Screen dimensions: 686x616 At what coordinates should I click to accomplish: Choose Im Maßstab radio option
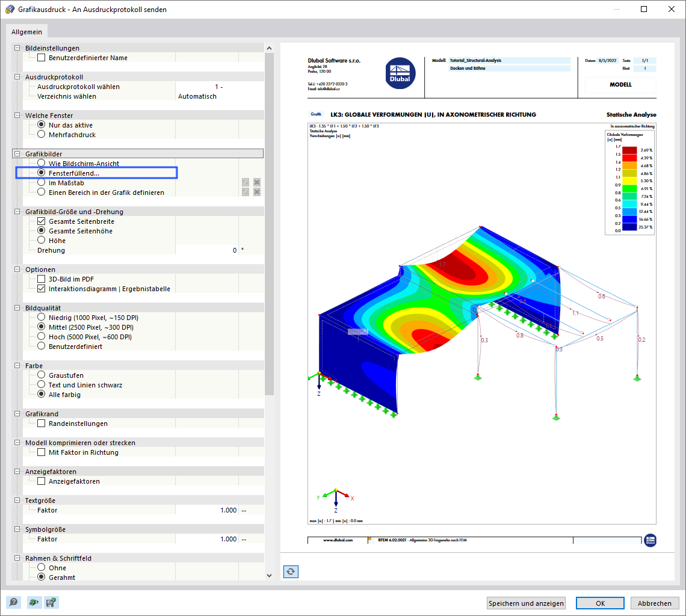42,182
